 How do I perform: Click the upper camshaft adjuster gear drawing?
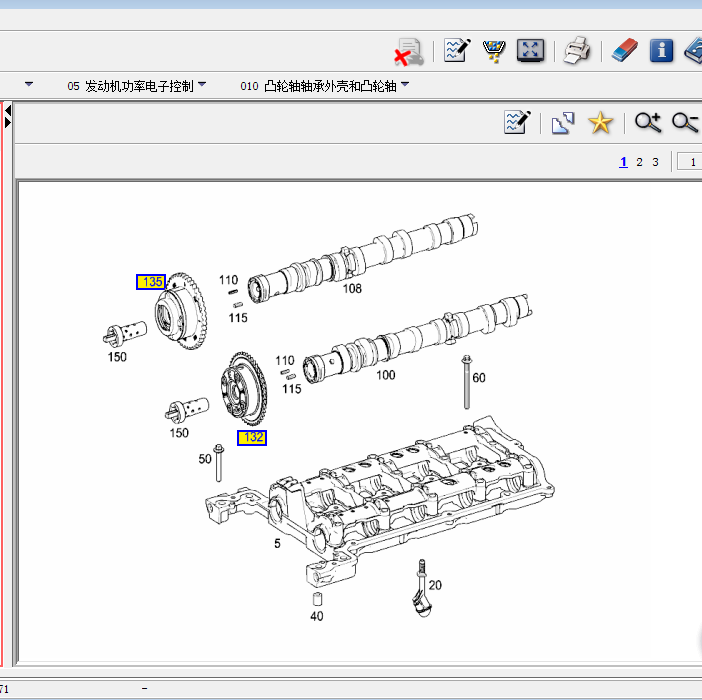[181, 311]
